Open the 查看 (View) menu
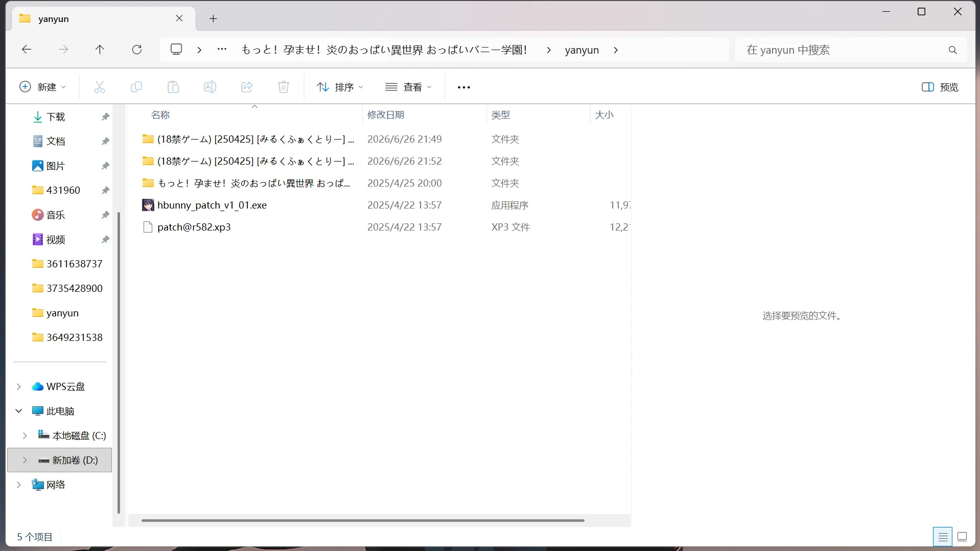980x551 pixels. (x=409, y=87)
